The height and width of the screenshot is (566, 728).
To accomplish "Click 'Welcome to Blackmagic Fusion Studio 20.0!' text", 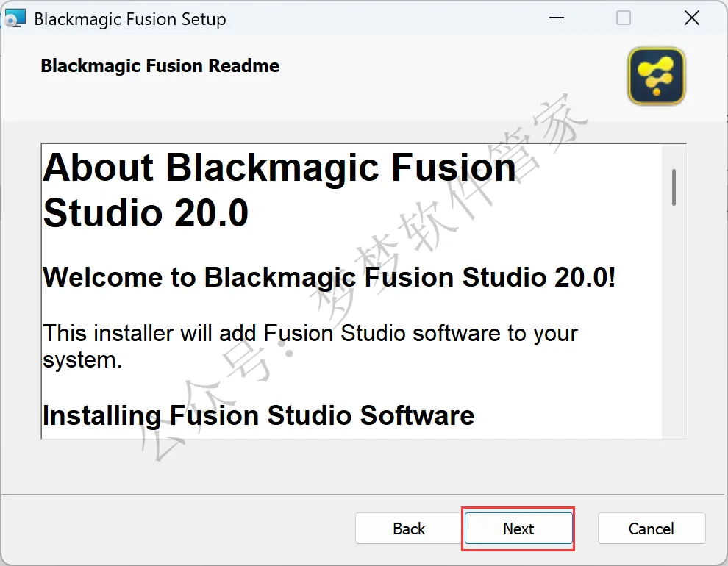I will pyautogui.click(x=329, y=277).
